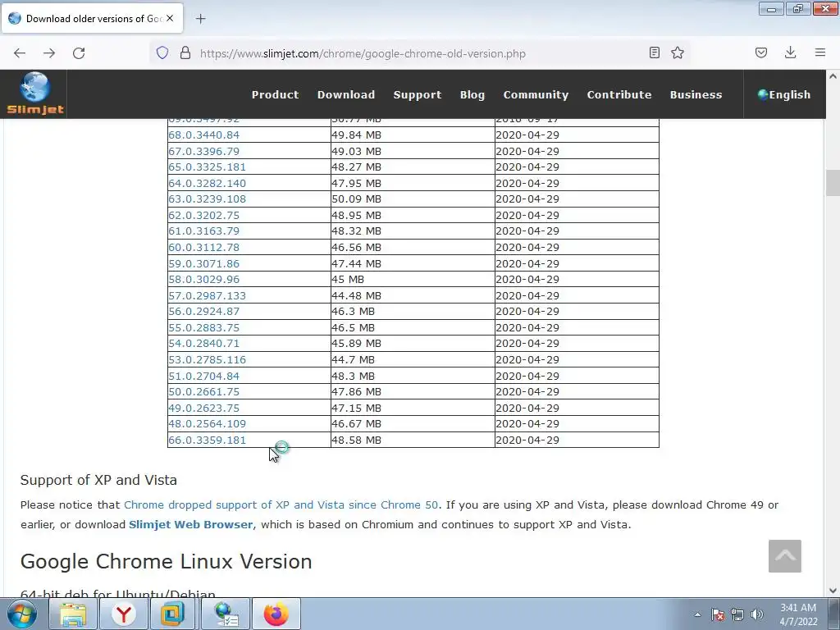The height and width of the screenshot is (630, 840).
Task: Download Chrome version 57.0.2987.133
Action: (x=207, y=295)
